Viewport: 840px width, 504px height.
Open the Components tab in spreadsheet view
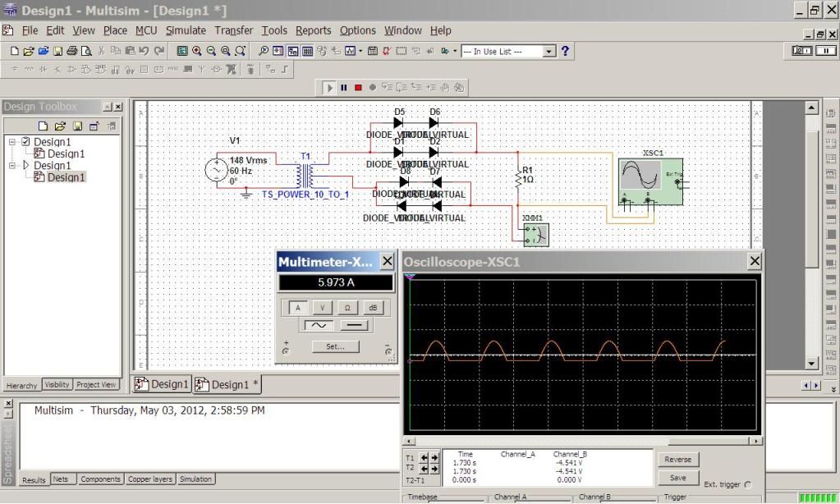tap(101, 479)
